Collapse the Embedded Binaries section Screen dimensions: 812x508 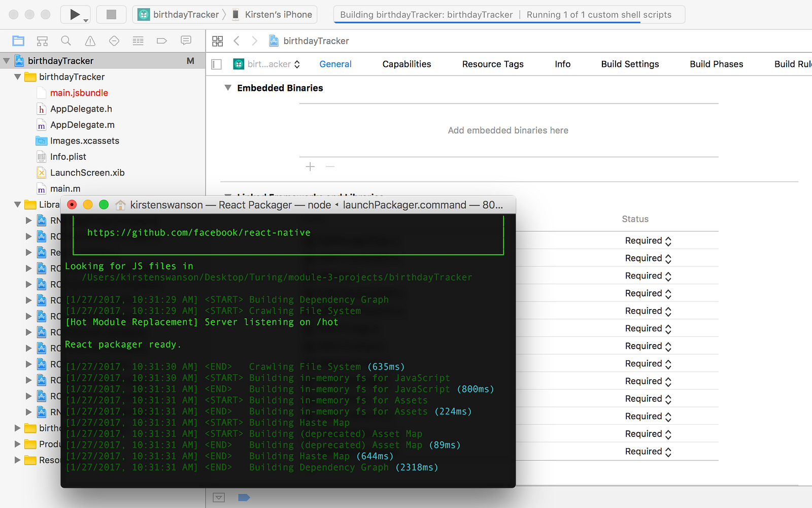[228, 88]
